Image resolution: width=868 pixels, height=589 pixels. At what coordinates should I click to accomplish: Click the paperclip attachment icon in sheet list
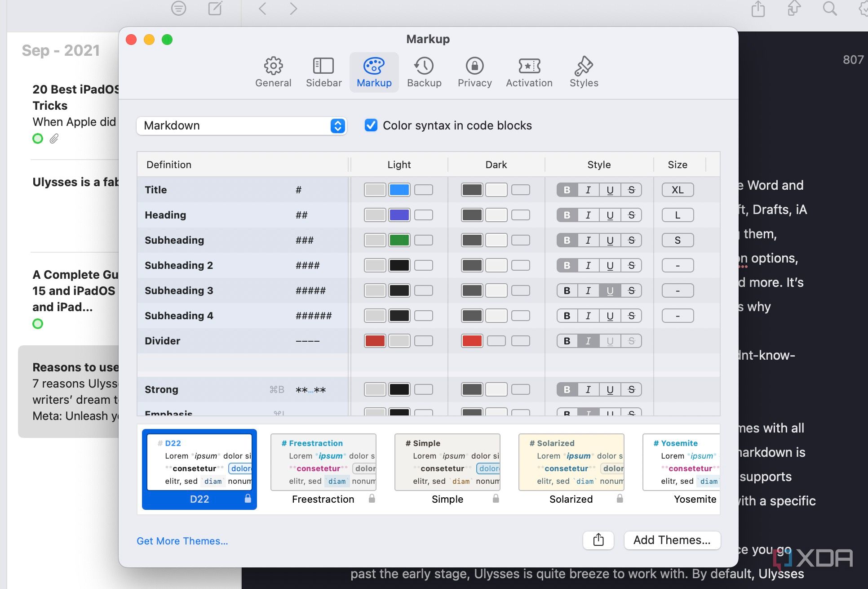54,138
